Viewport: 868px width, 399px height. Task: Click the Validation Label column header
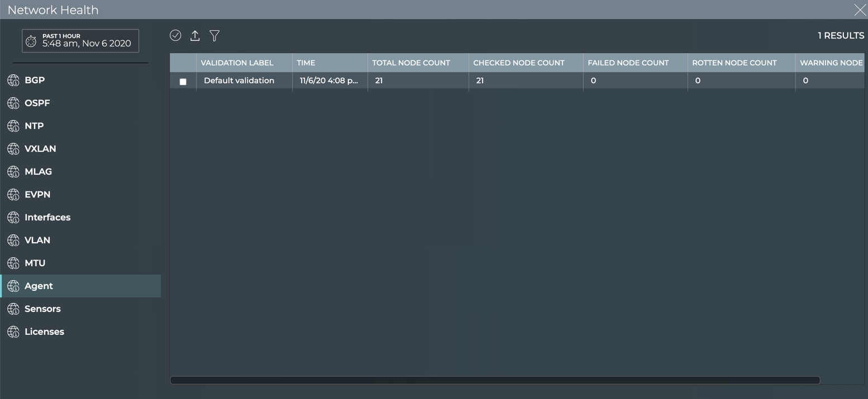pyautogui.click(x=237, y=63)
